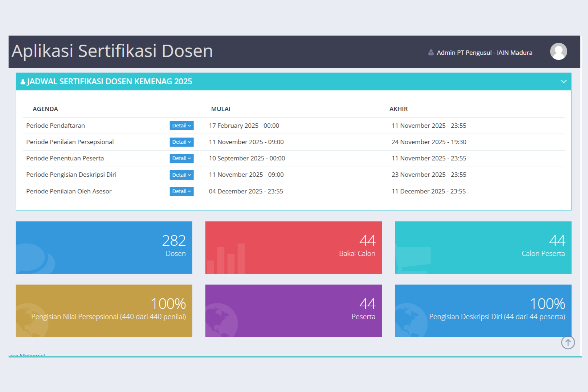Click the Aplikasi Sertifikasi Dosen title
This screenshot has height=392, width=588.
[x=112, y=51]
